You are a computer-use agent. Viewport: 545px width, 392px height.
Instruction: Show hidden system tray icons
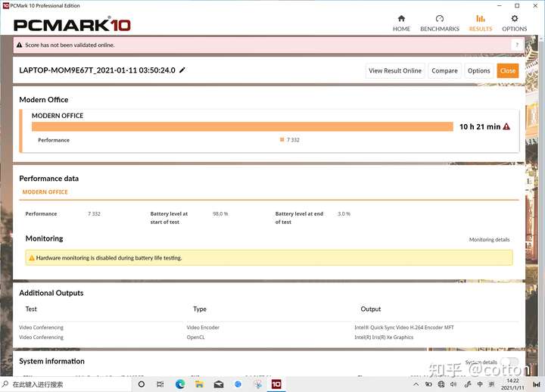(416, 384)
